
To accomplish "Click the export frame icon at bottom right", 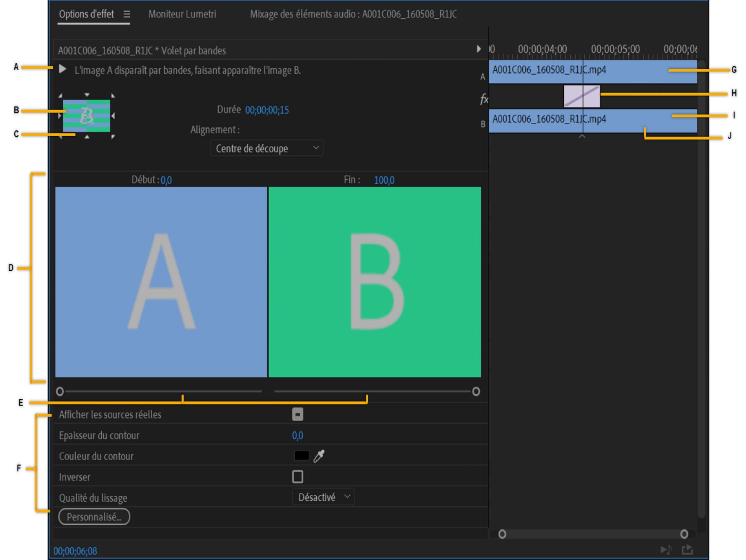I will (687, 550).
